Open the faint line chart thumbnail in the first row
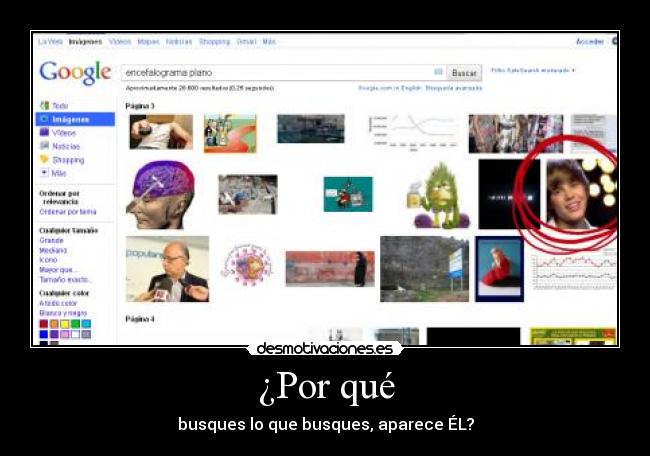The image size is (650, 456). coord(414,132)
